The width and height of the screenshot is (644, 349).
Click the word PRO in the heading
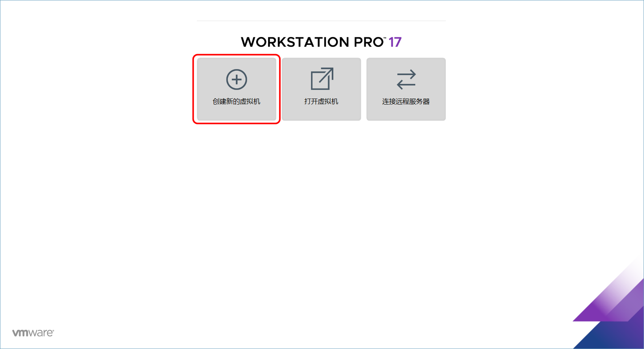pos(369,42)
